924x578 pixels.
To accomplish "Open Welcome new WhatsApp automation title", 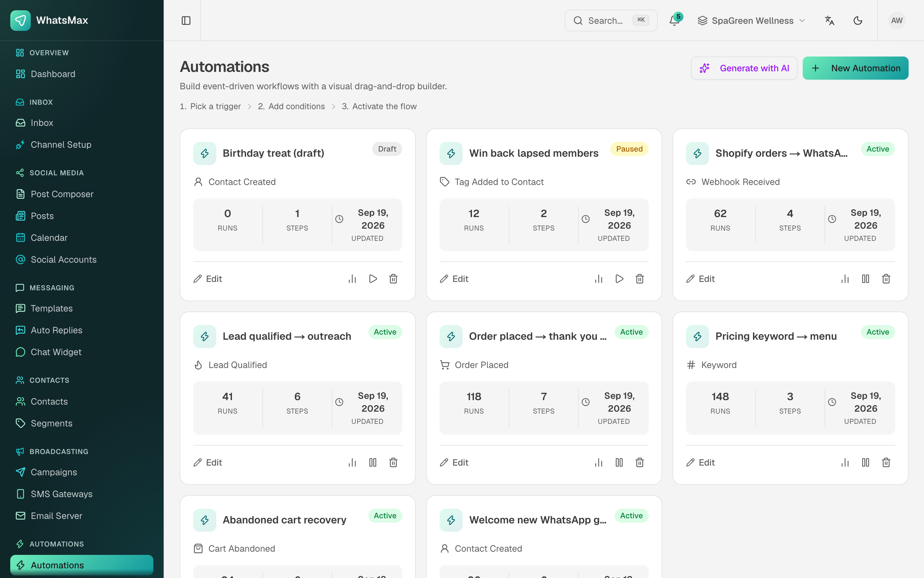I will (538, 520).
